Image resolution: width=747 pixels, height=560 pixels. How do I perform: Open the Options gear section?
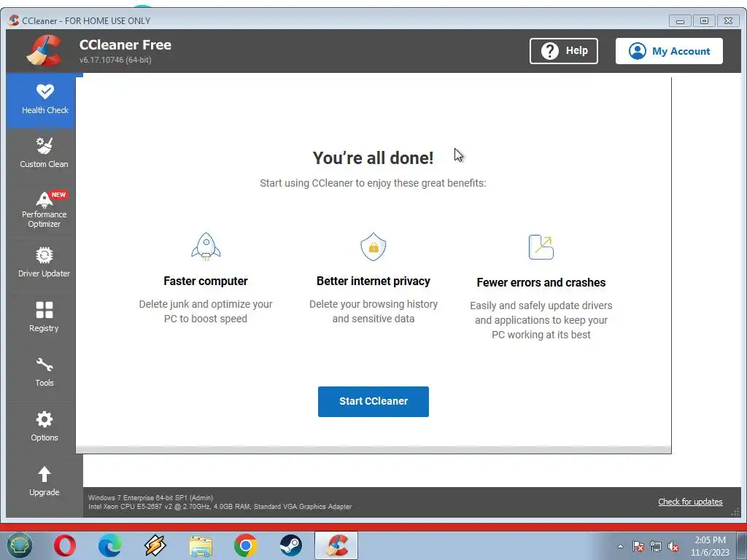click(x=44, y=427)
